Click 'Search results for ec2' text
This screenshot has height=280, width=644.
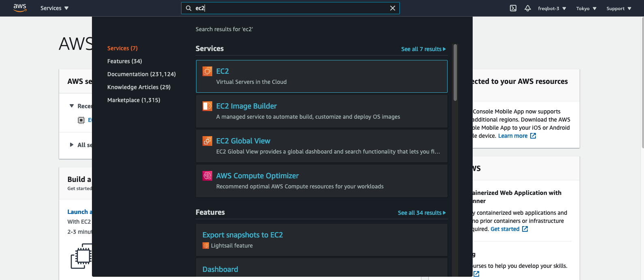click(224, 29)
